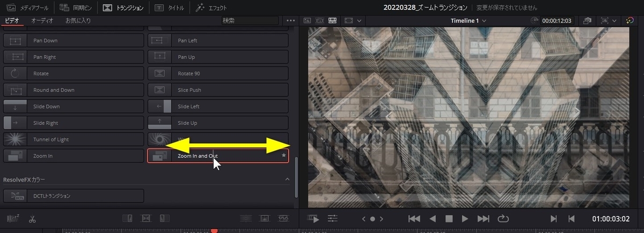Screen dimensions: 644x233
Task: Select the Pan Down transition
Action: [x=74, y=41]
